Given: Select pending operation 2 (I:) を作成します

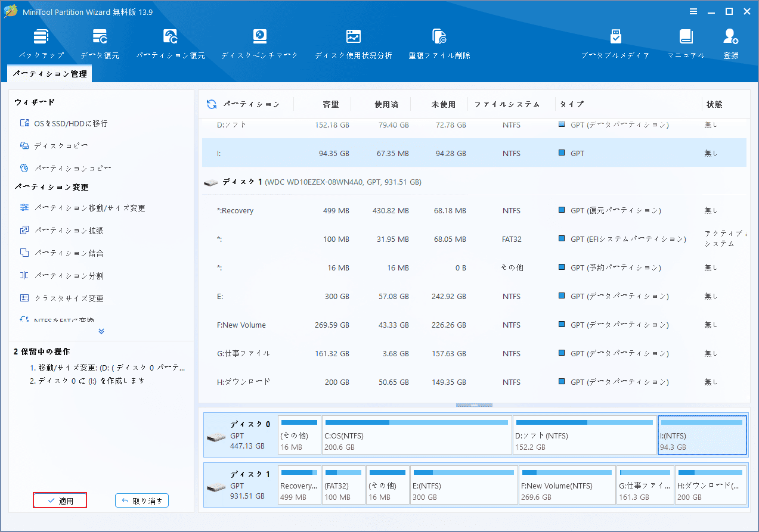Looking at the screenshot, I should pyautogui.click(x=88, y=381).
